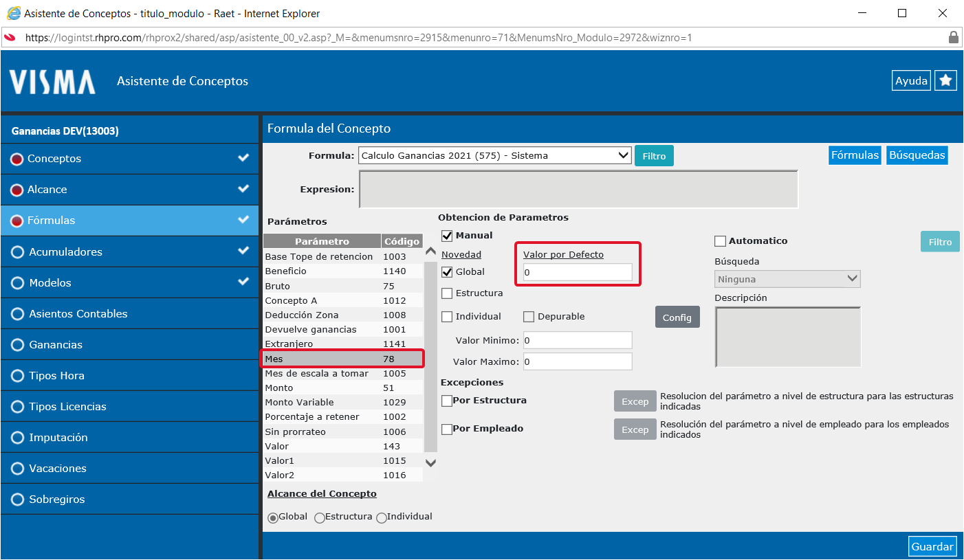Viewport: 964px width, 560px height.
Task: Select Monto Variable parameter row
Action: tap(342, 403)
